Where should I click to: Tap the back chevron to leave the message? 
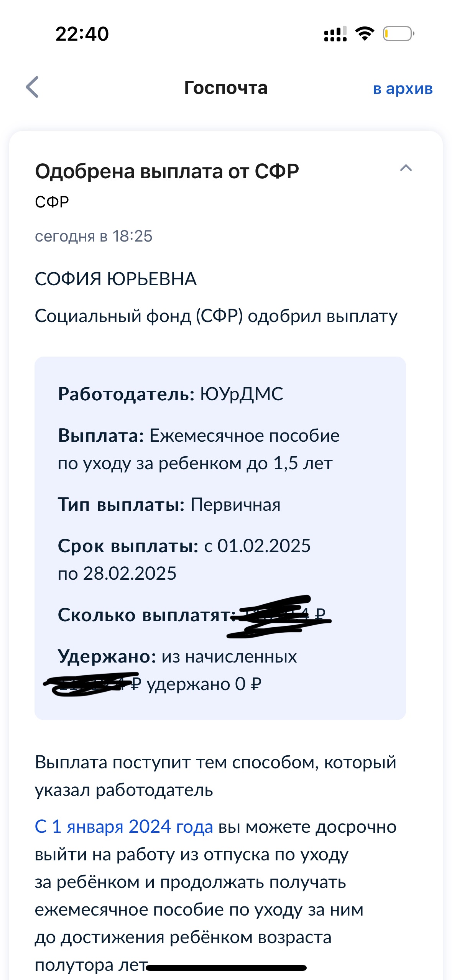(33, 88)
